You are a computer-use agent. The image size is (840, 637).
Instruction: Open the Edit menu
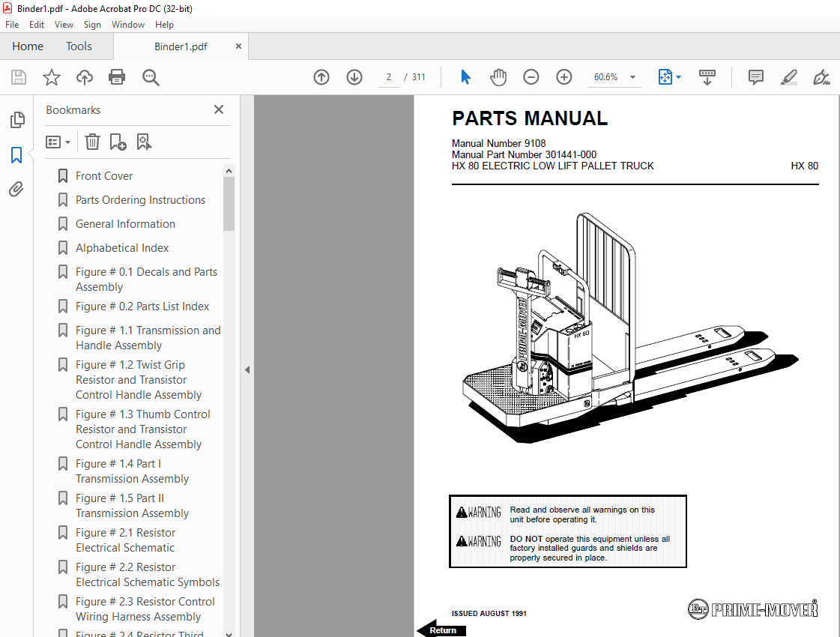click(x=37, y=25)
